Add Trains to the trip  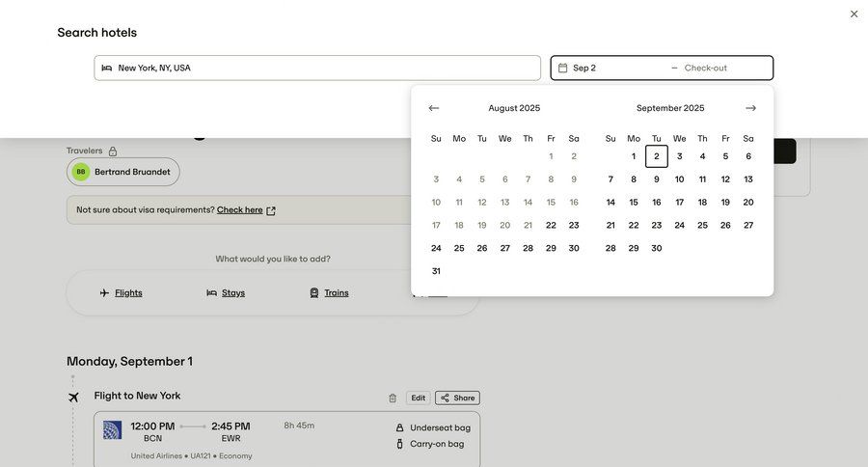click(x=336, y=292)
